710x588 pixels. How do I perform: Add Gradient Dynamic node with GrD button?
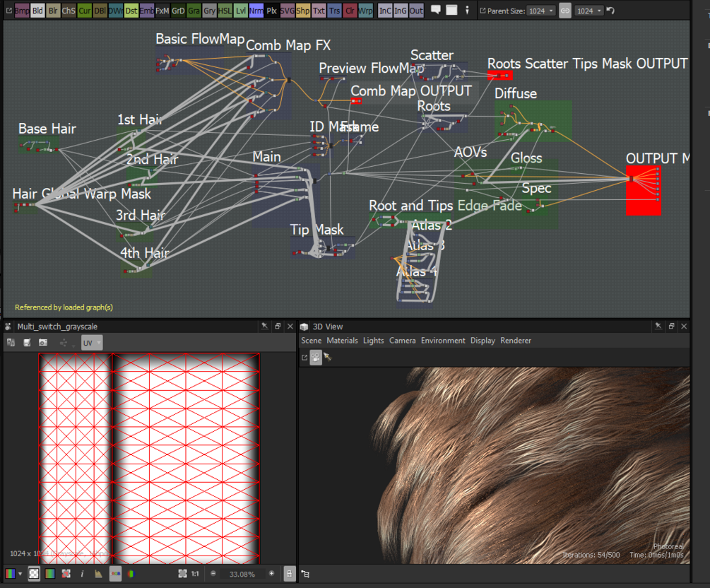178,11
